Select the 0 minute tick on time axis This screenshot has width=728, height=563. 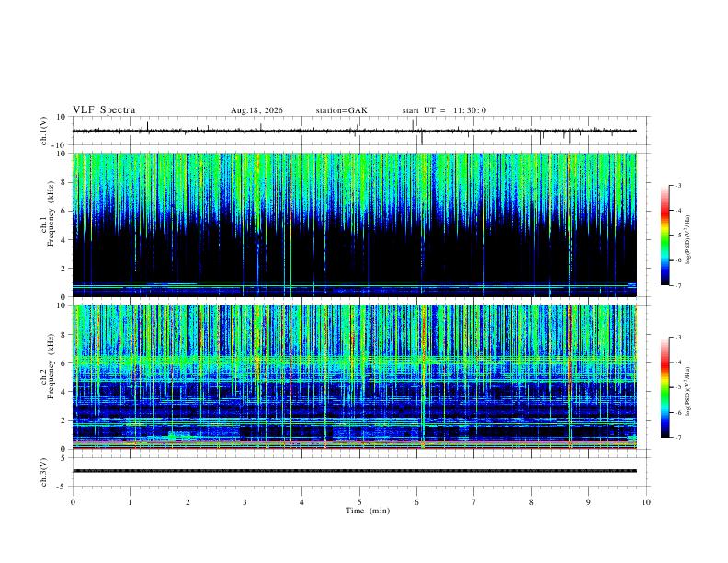tap(73, 502)
